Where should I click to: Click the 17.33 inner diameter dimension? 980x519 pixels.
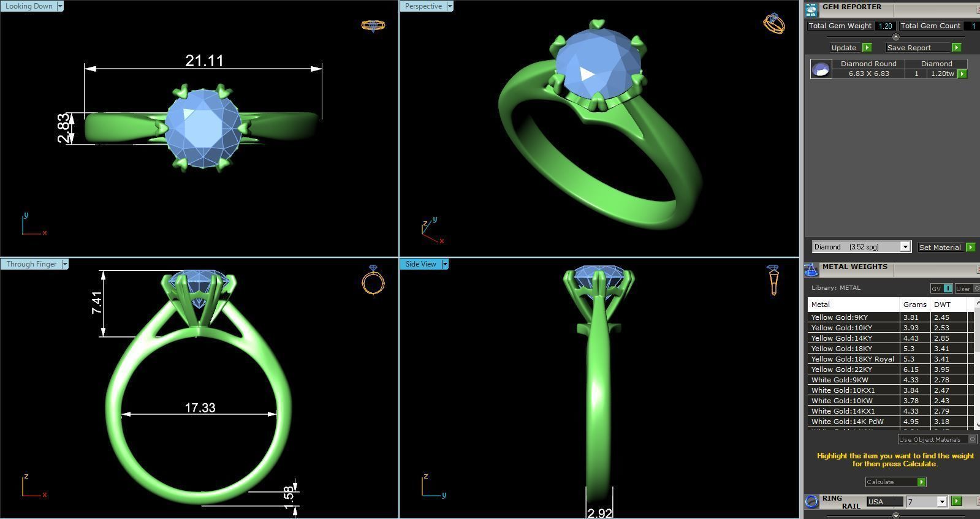point(200,407)
